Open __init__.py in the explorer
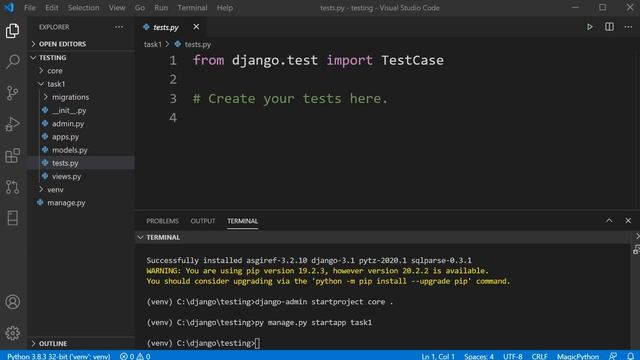The height and width of the screenshot is (360, 640). tap(69, 110)
